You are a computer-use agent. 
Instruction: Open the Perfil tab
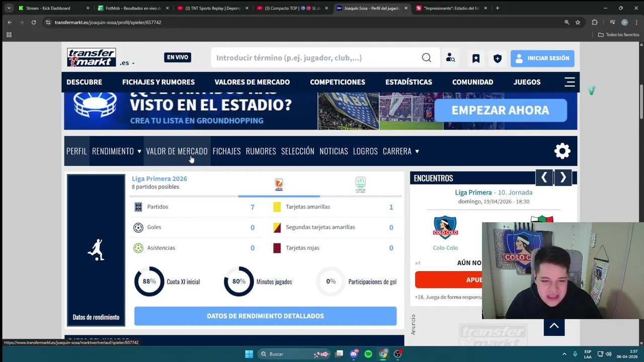pyautogui.click(x=76, y=151)
